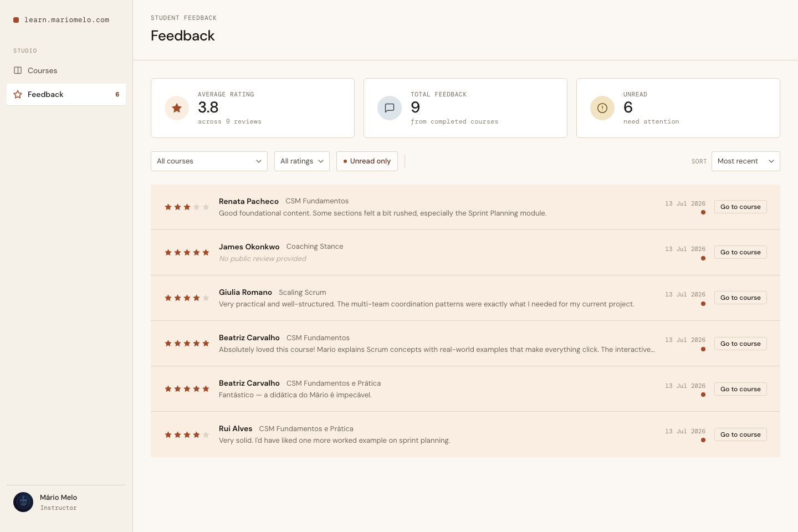Viewport: 798px width, 532px height.
Task: Select Feedback in the sidebar menu
Action: 66,94
